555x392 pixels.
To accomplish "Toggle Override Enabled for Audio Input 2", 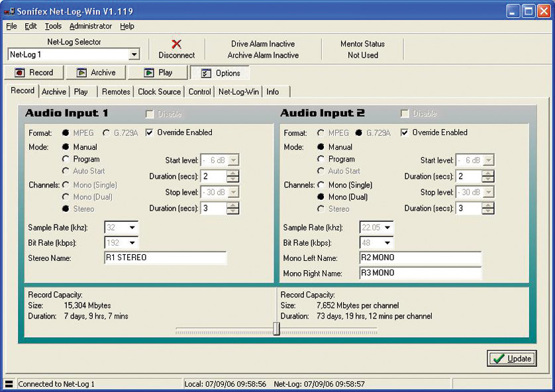I will 405,132.
